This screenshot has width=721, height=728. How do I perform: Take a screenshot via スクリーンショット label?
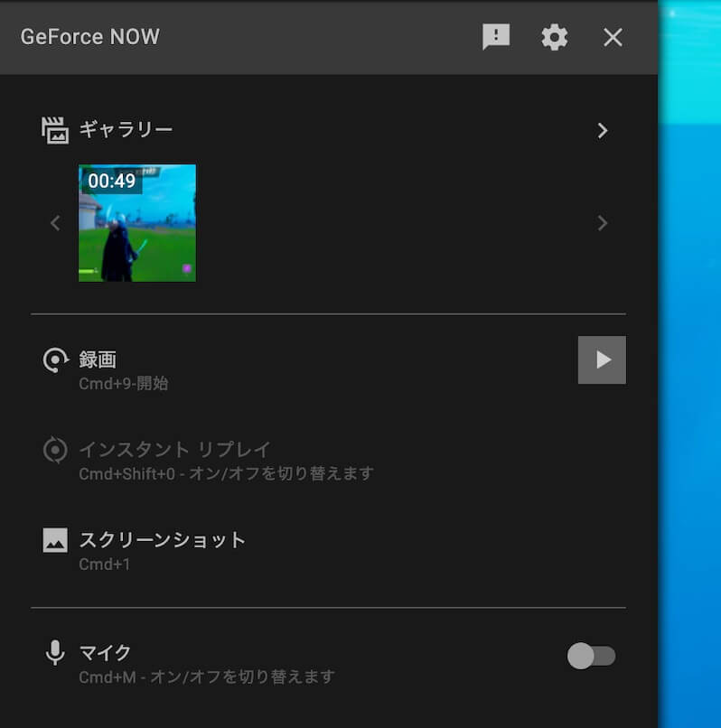click(x=162, y=539)
